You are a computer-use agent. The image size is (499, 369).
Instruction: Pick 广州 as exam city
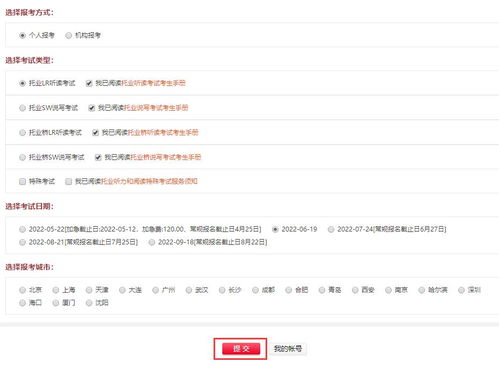pyautogui.click(x=155, y=290)
